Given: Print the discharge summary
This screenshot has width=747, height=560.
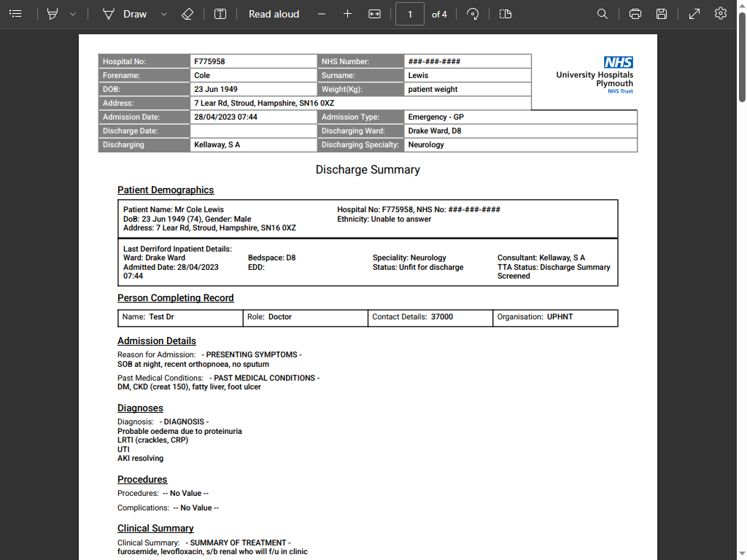Looking at the screenshot, I should [x=635, y=14].
